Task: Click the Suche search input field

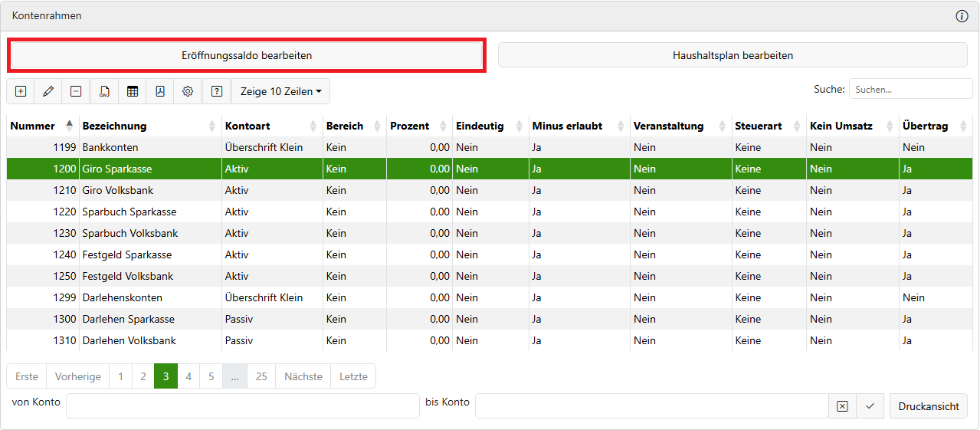Action: (x=910, y=90)
